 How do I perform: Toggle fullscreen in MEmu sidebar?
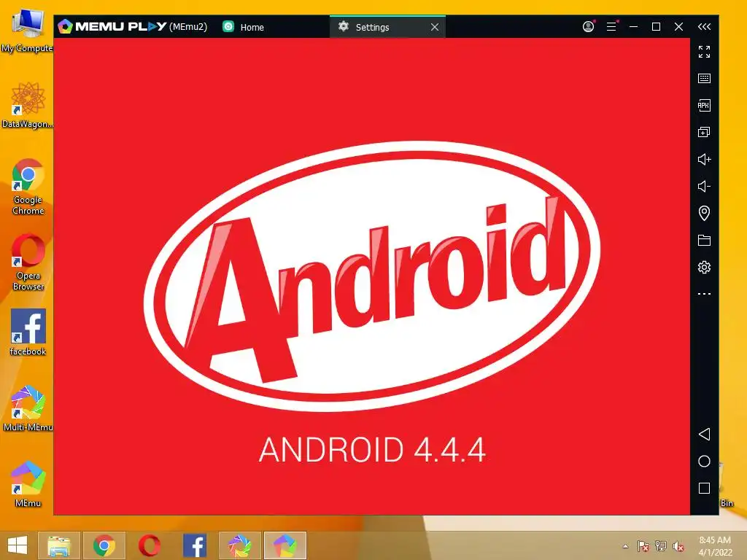click(x=704, y=52)
